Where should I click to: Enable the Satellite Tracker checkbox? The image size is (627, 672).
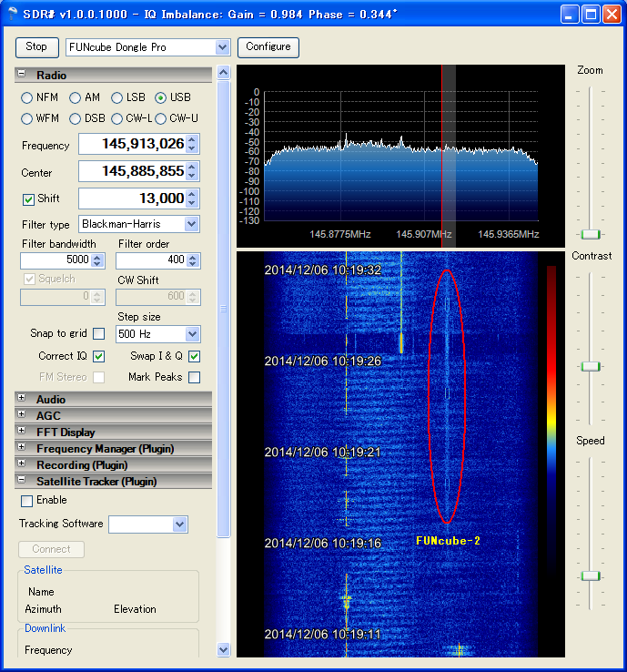[x=26, y=501]
